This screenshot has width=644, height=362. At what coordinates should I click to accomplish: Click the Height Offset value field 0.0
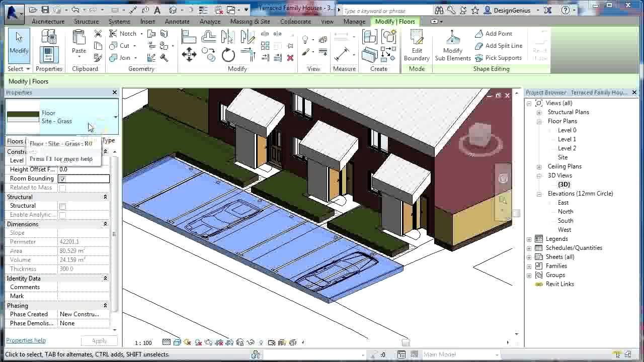pos(84,170)
